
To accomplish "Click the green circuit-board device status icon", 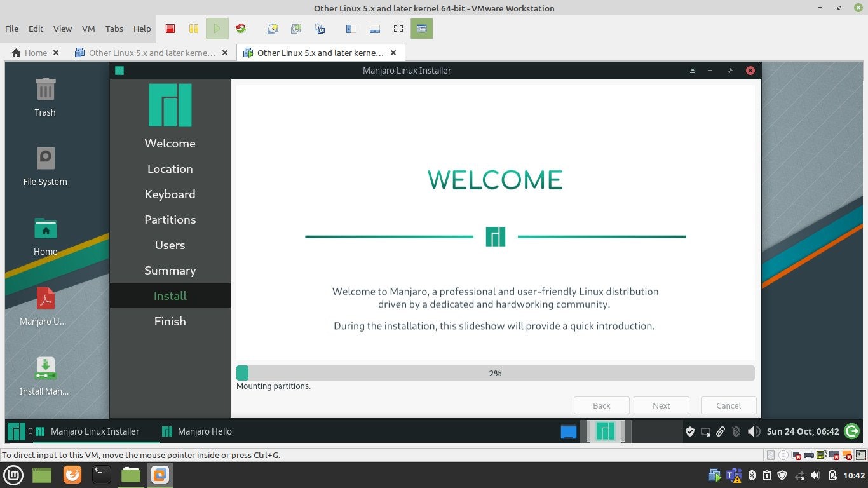I will tap(822, 455).
